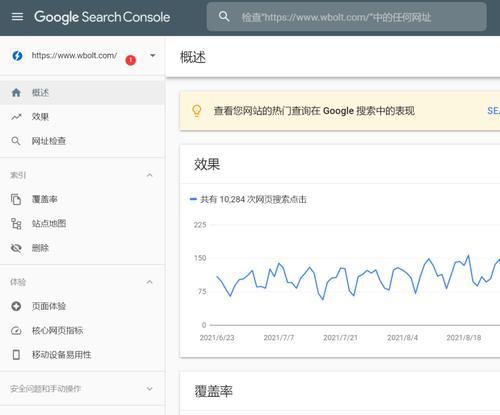Click the 效果 card heading

[x=207, y=164]
